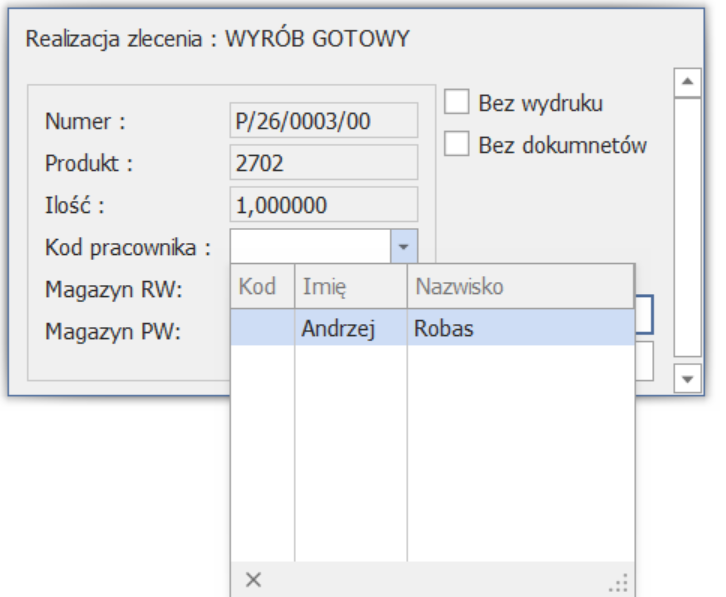Choose the Robas surname cell

point(519,328)
